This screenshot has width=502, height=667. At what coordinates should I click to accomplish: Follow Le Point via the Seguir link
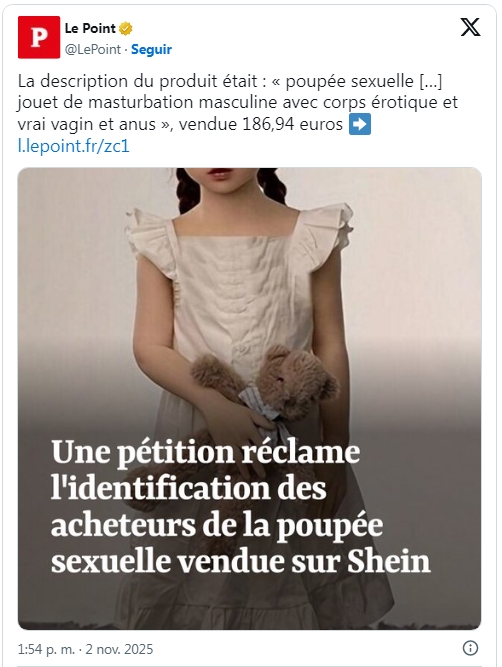(x=151, y=49)
